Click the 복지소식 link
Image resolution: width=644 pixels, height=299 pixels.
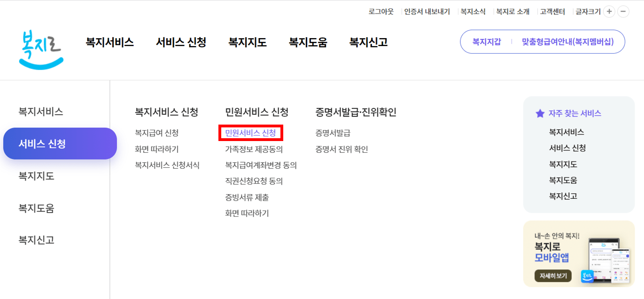coord(473,11)
